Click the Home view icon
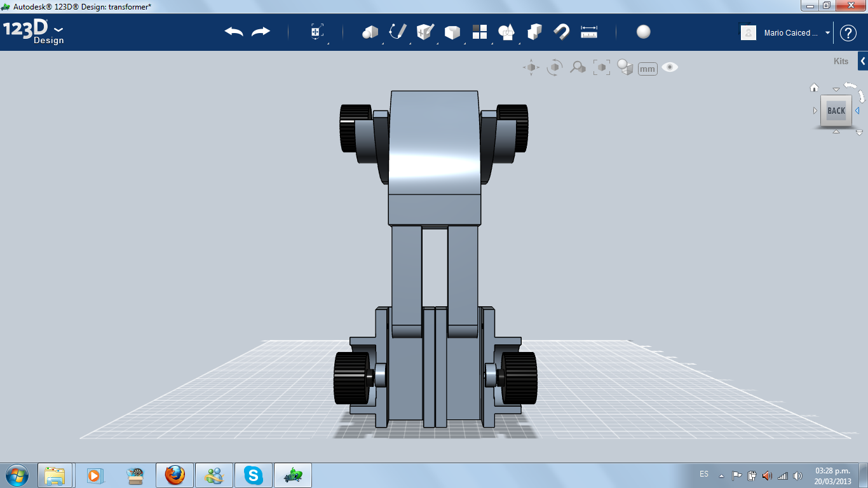Image resolution: width=868 pixels, height=488 pixels. [x=814, y=88]
